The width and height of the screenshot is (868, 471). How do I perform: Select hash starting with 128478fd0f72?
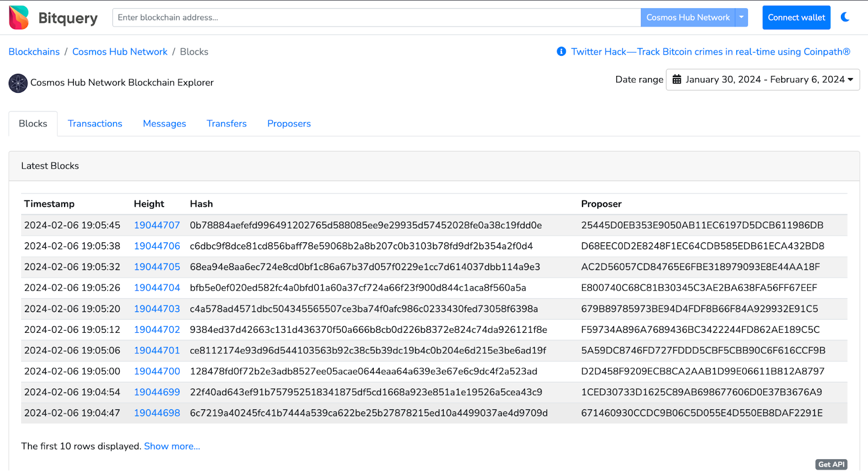tap(363, 371)
